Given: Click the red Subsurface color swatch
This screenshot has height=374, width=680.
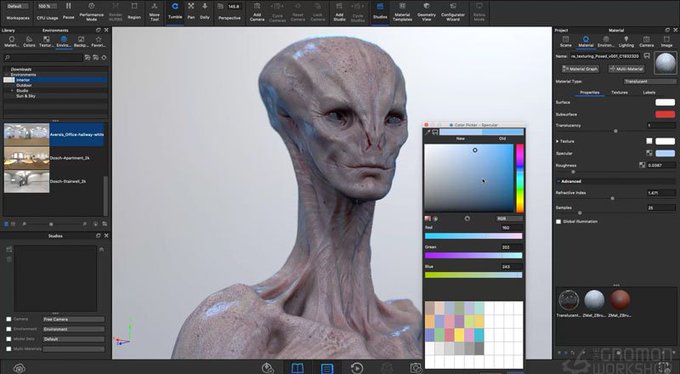Looking at the screenshot, I should point(665,115).
